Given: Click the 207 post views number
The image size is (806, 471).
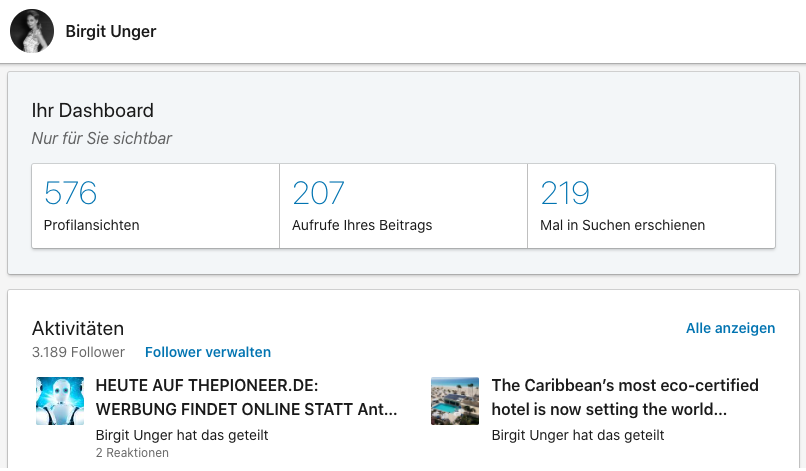Looking at the screenshot, I should coord(318,193).
